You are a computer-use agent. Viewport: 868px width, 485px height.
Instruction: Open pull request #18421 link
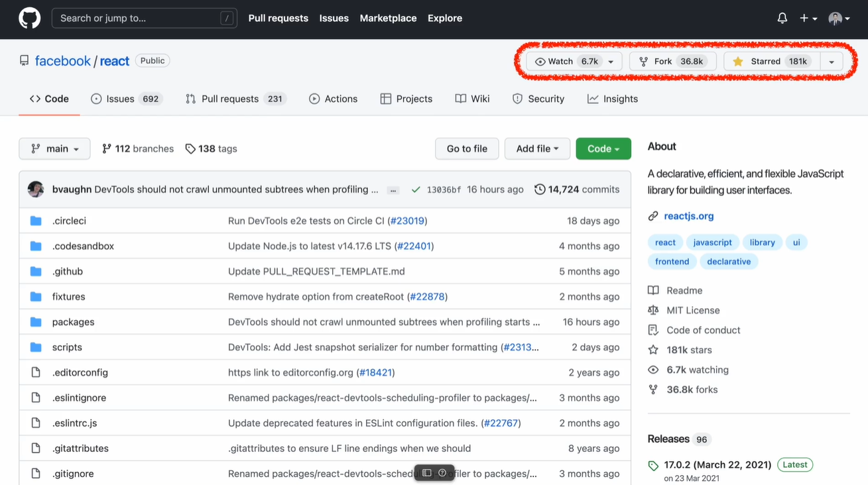coord(375,372)
